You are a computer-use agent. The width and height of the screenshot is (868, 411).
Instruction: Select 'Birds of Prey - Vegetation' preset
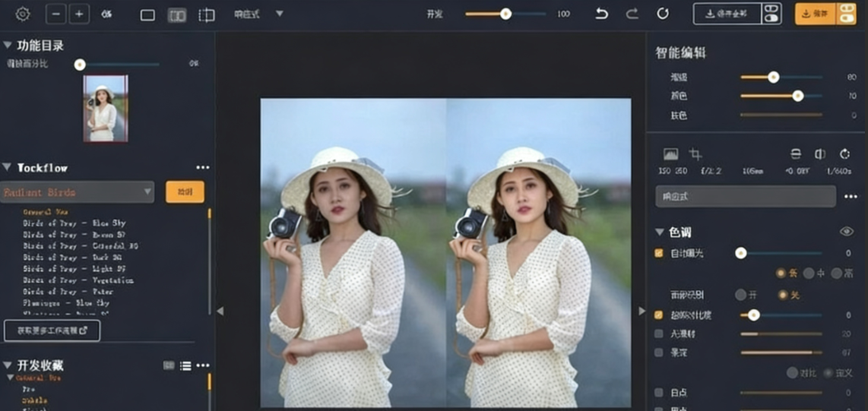[x=78, y=280]
